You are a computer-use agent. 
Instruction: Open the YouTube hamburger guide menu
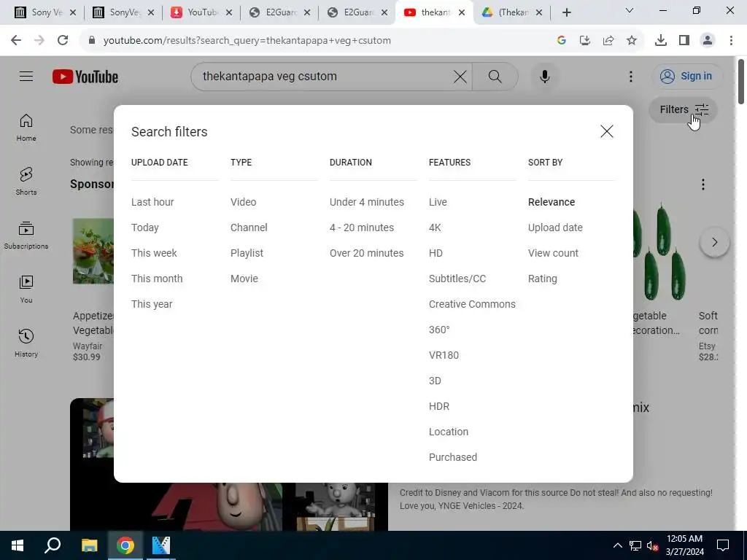coord(26,76)
